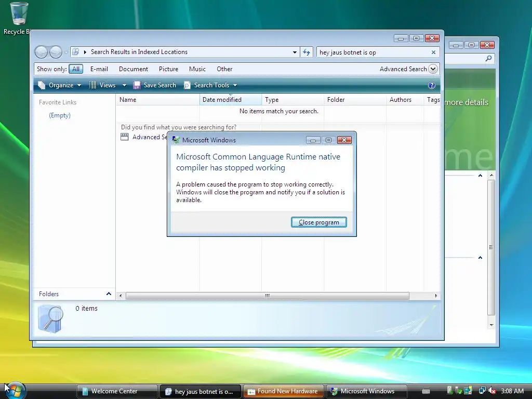Open the Views dropdown arrow
The width and height of the screenshot is (532, 399).
click(x=124, y=85)
